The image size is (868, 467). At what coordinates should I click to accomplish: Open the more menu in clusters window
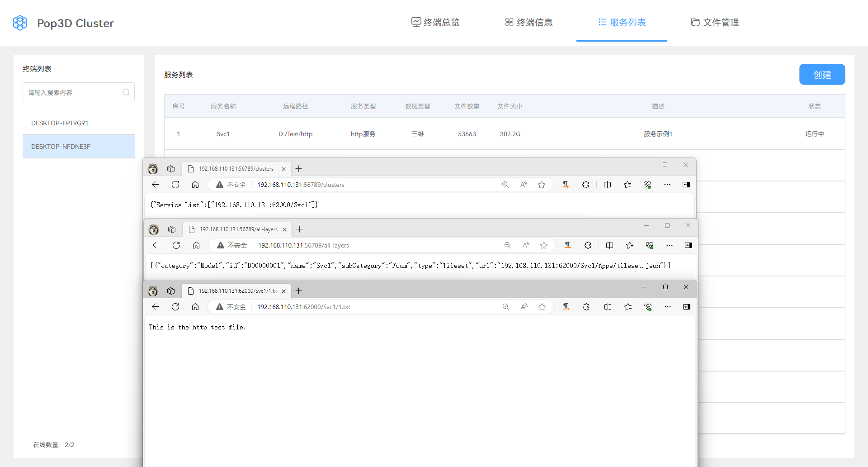coord(667,185)
